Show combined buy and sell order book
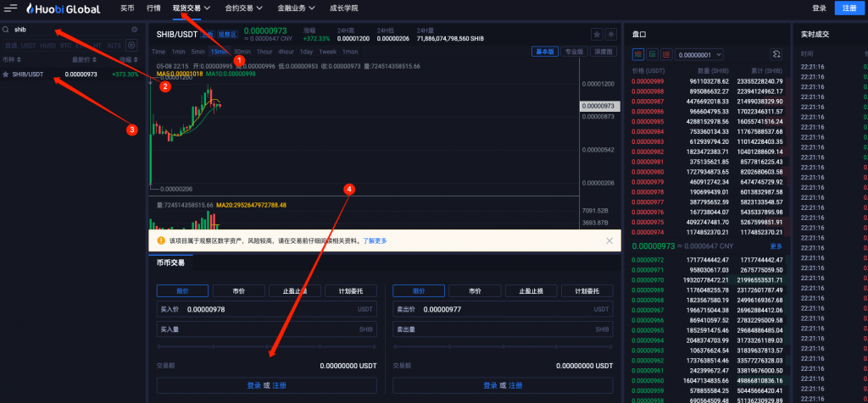Screen dimensions: 868x403 click(x=638, y=54)
